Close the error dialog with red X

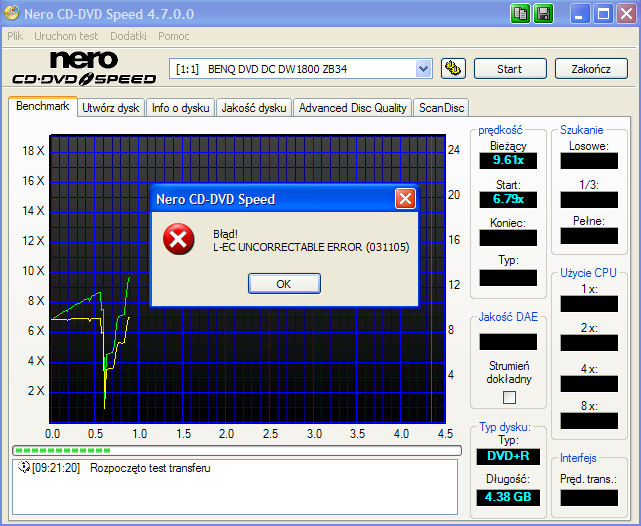(x=405, y=199)
